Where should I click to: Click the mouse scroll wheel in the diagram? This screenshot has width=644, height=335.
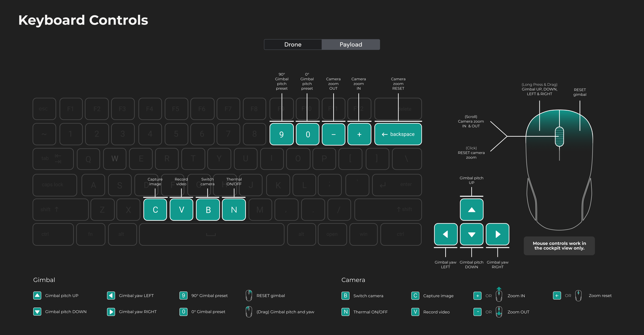pyautogui.click(x=559, y=137)
